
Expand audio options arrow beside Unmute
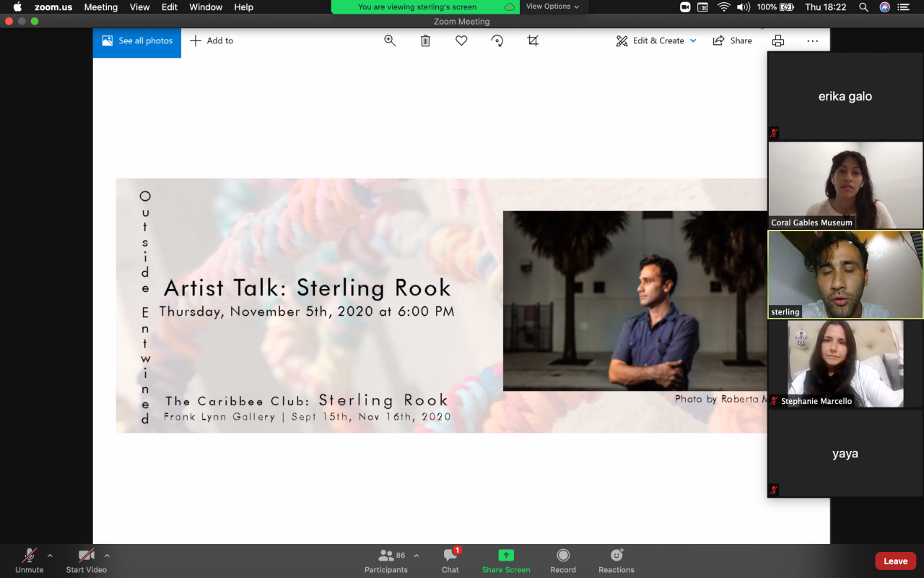click(x=50, y=556)
